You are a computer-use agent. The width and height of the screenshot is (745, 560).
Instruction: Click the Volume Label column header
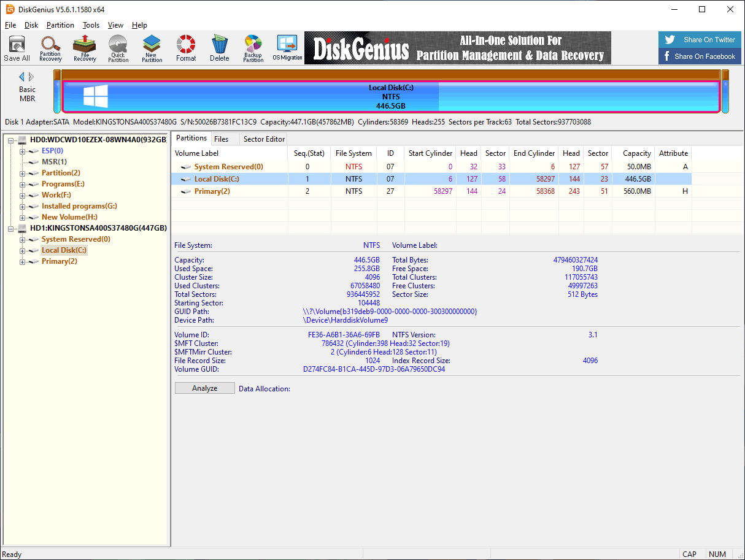point(230,153)
